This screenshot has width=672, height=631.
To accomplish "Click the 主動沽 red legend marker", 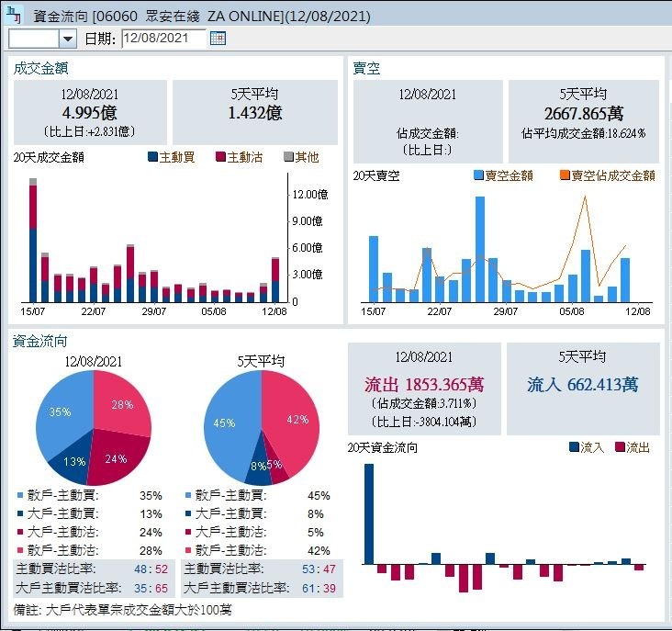I will point(220,158).
